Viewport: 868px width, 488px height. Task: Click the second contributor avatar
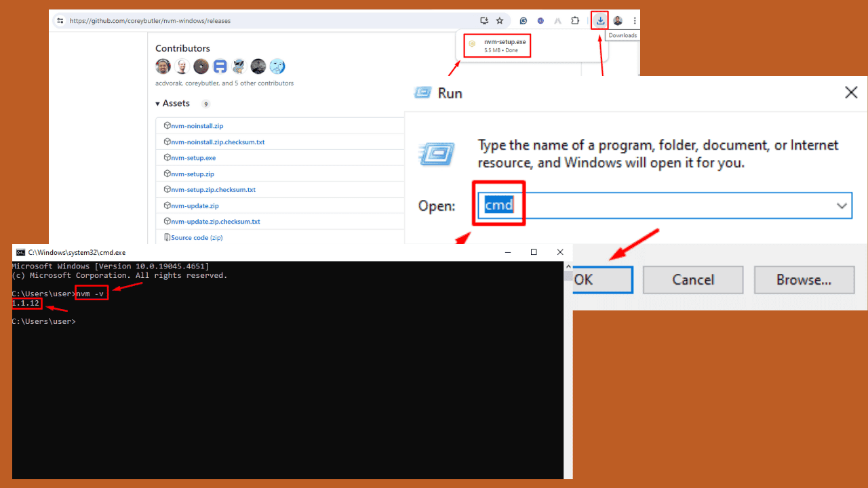click(x=182, y=66)
